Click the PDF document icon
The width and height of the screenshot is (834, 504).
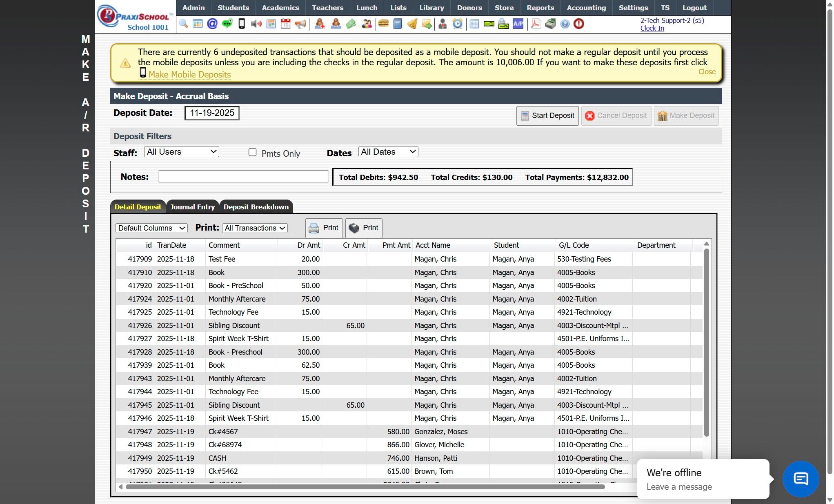pos(536,24)
